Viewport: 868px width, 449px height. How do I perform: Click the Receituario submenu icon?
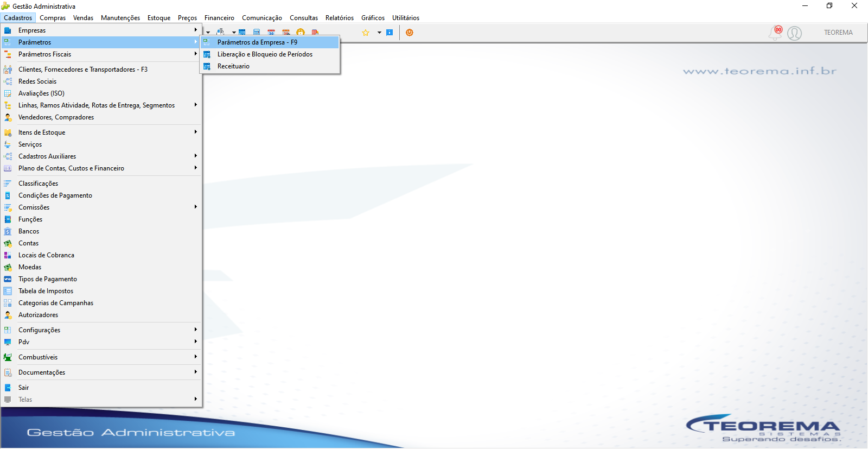207,66
